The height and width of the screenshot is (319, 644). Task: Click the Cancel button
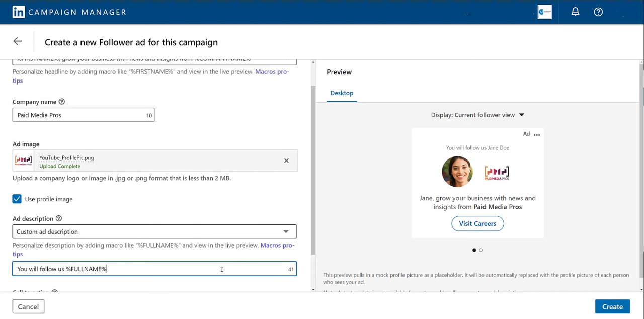click(28, 306)
